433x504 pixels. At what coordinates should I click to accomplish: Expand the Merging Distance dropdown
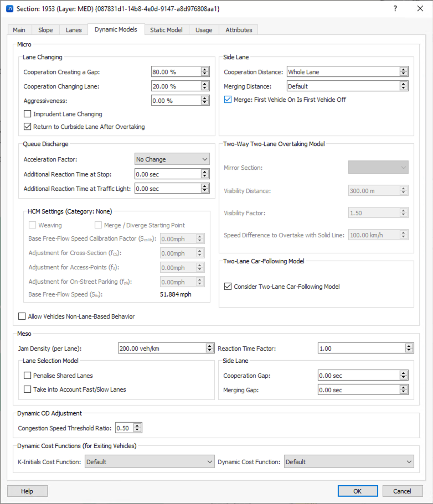click(403, 86)
